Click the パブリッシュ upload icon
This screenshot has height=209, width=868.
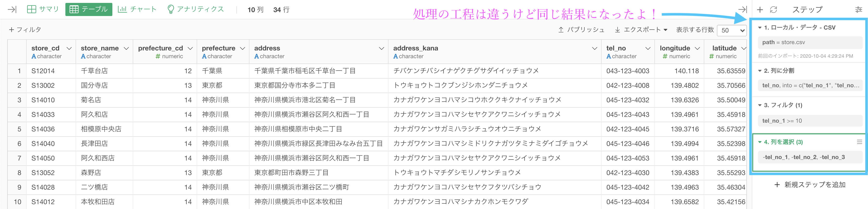click(x=561, y=30)
